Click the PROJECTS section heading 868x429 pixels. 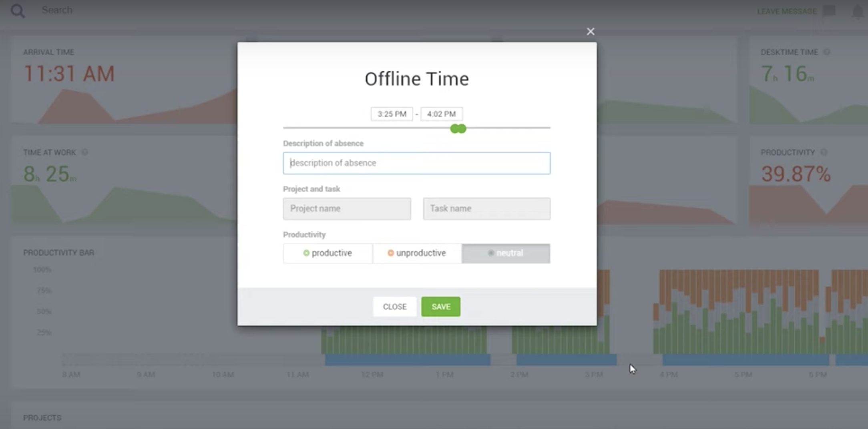tap(42, 418)
